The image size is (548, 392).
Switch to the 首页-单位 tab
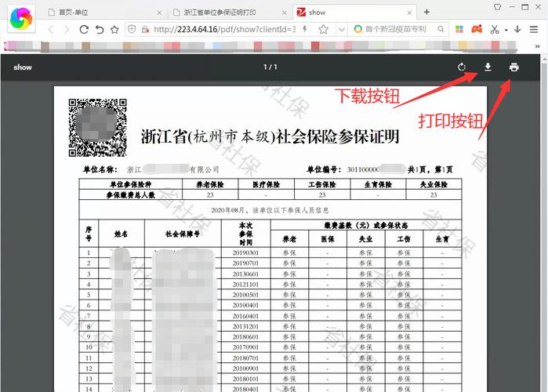point(103,13)
